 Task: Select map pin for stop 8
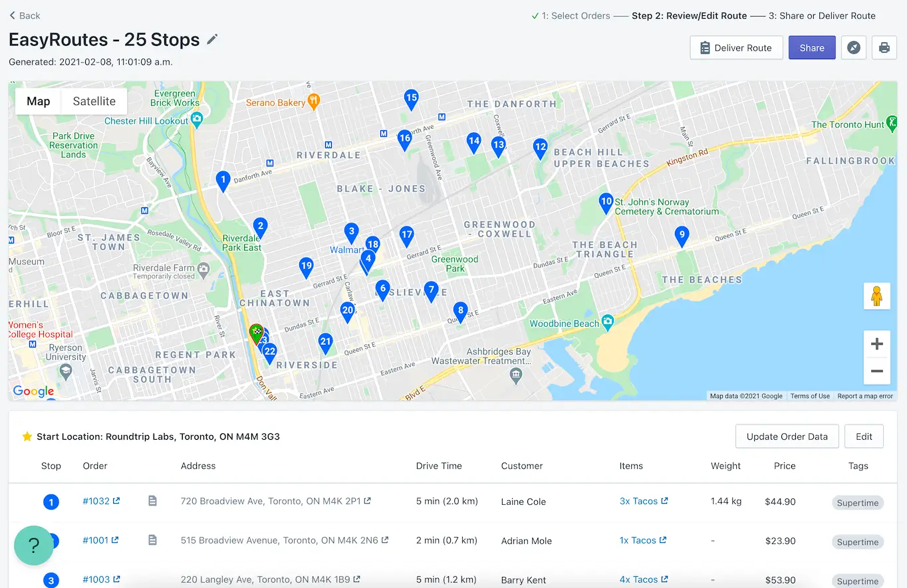pos(459,312)
